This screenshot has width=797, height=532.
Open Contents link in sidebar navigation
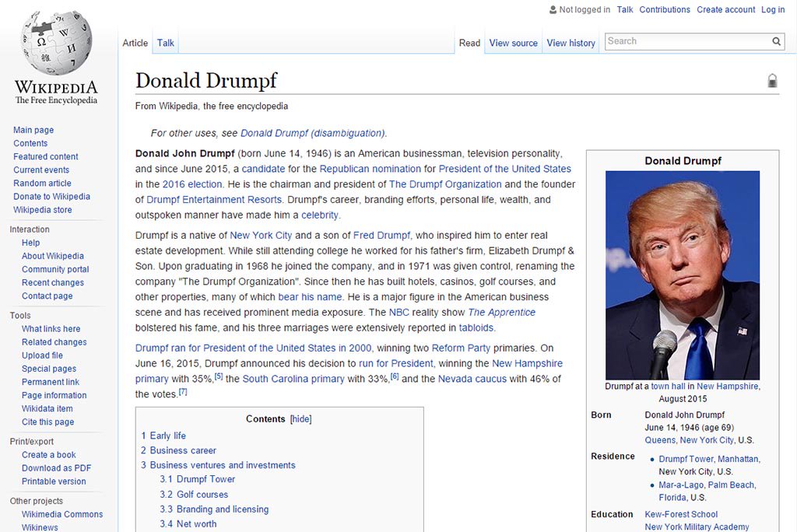coord(30,143)
